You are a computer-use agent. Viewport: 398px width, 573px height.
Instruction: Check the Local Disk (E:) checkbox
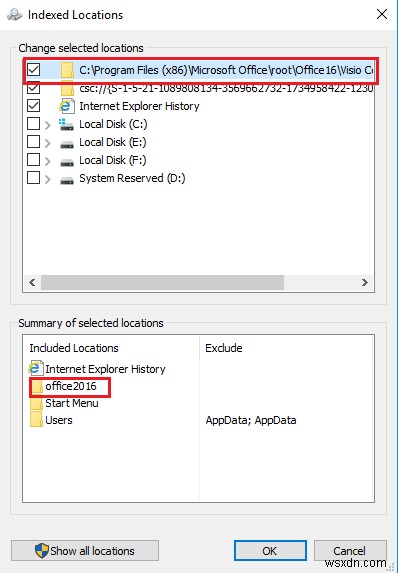point(34,142)
